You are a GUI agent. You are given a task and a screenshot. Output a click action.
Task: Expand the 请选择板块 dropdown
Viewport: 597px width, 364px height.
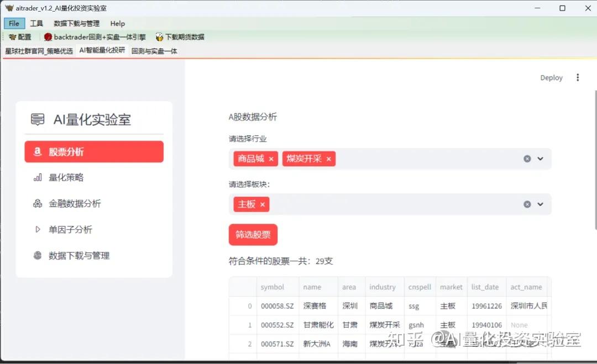[x=540, y=204]
